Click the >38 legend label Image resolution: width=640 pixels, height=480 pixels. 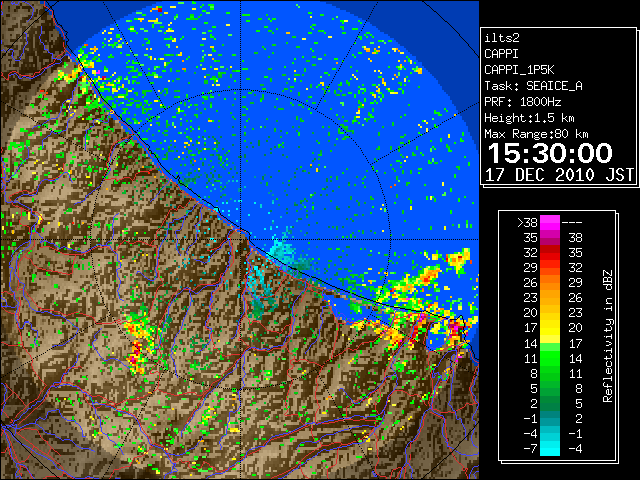pyautogui.click(x=527, y=222)
